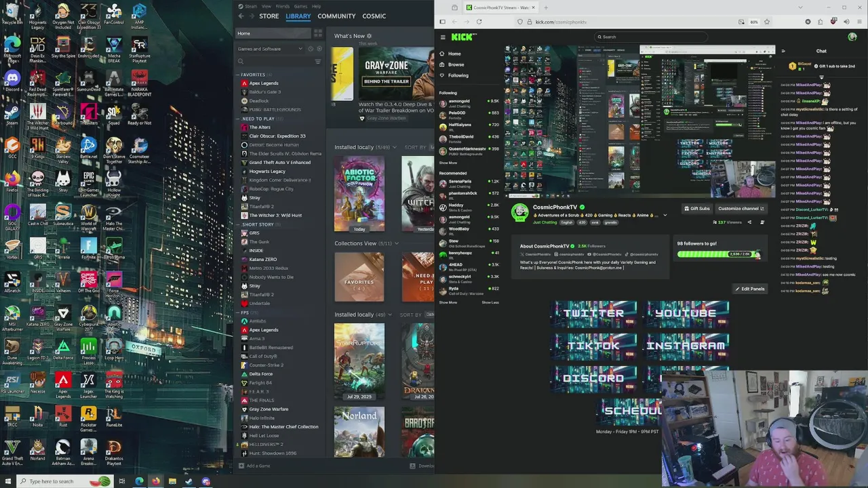The height and width of the screenshot is (488, 868).
Task: Open the Hollow Knight desktop shortcut
Action: click(x=114, y=184)
